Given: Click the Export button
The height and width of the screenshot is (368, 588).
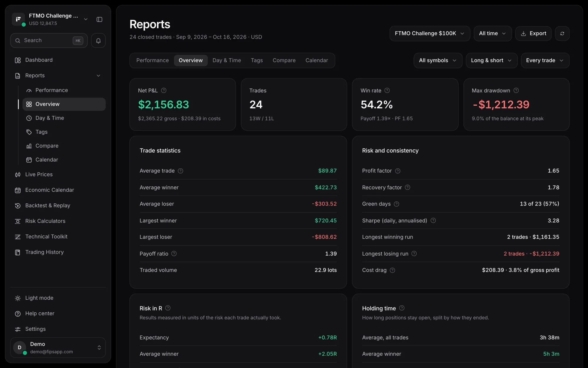Looking at the screenshot, I should (x=533, y=34).
